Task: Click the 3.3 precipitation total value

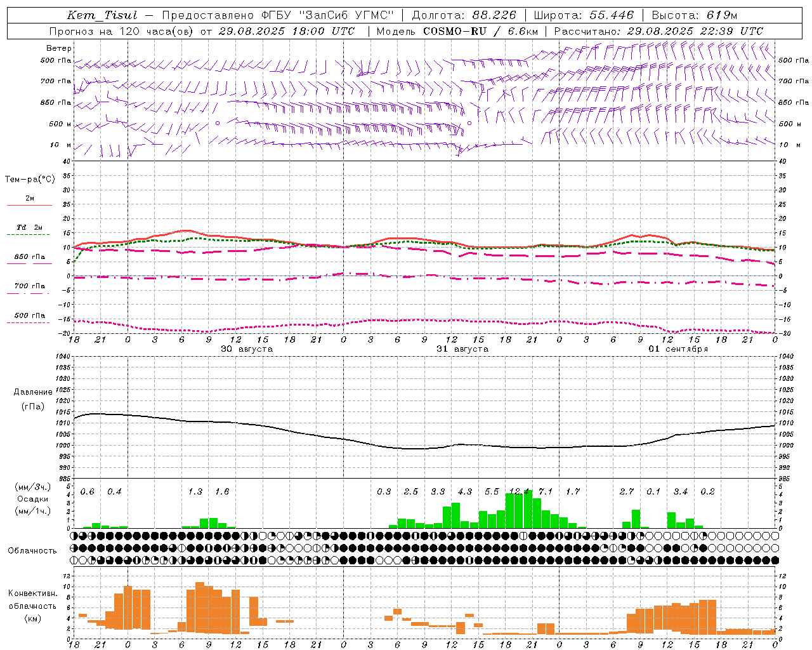Action: pyautogui.click(x=438, y=492)
